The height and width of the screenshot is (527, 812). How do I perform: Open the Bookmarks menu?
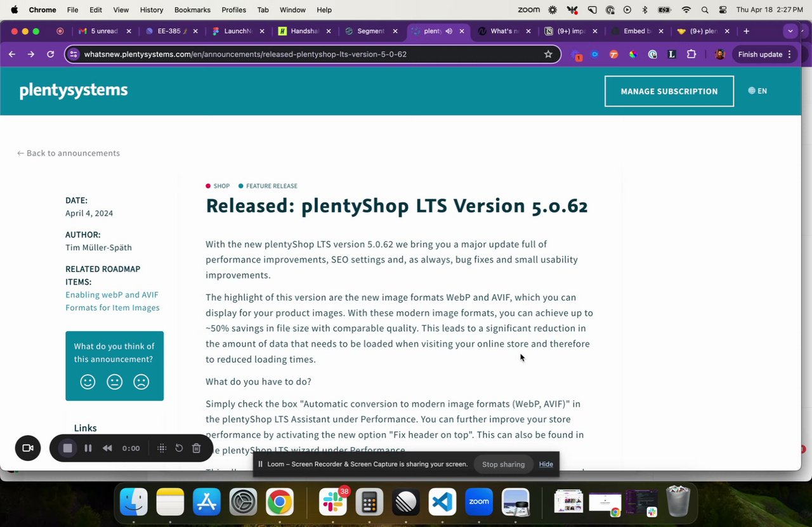click(x=193, y=10)
